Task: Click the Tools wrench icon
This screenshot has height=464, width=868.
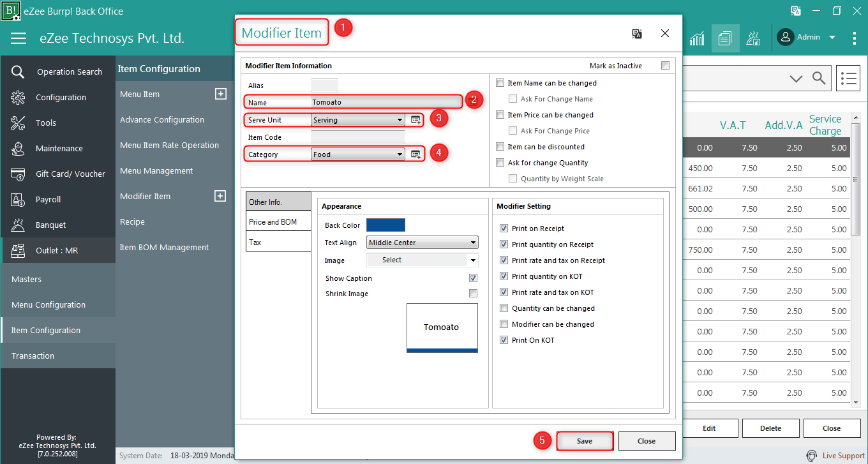Action: 18,123
